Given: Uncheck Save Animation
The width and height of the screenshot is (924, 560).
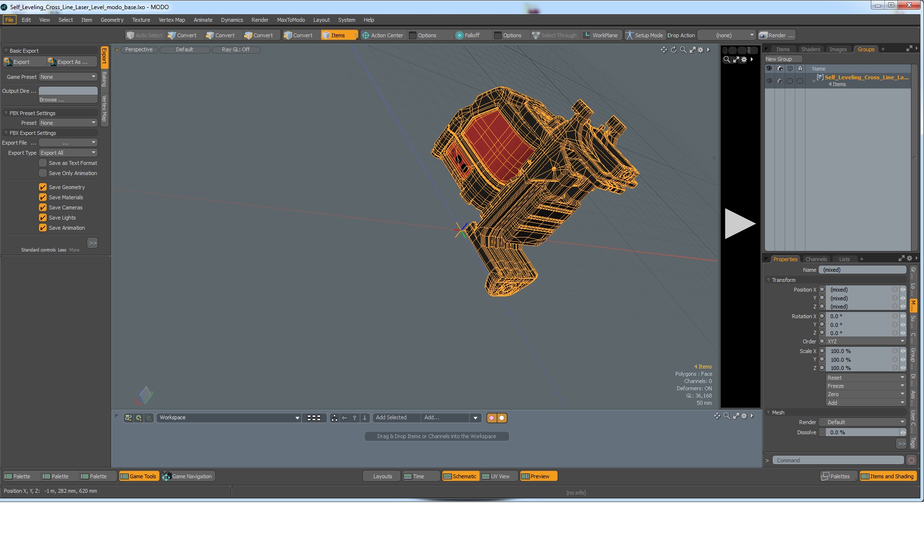Looking at the screenshot, I should coord(43,228).
